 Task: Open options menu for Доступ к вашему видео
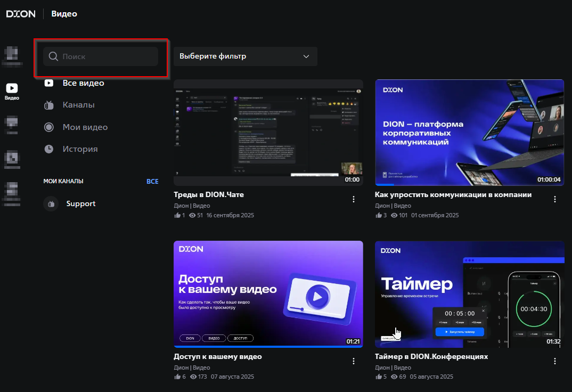354,361
